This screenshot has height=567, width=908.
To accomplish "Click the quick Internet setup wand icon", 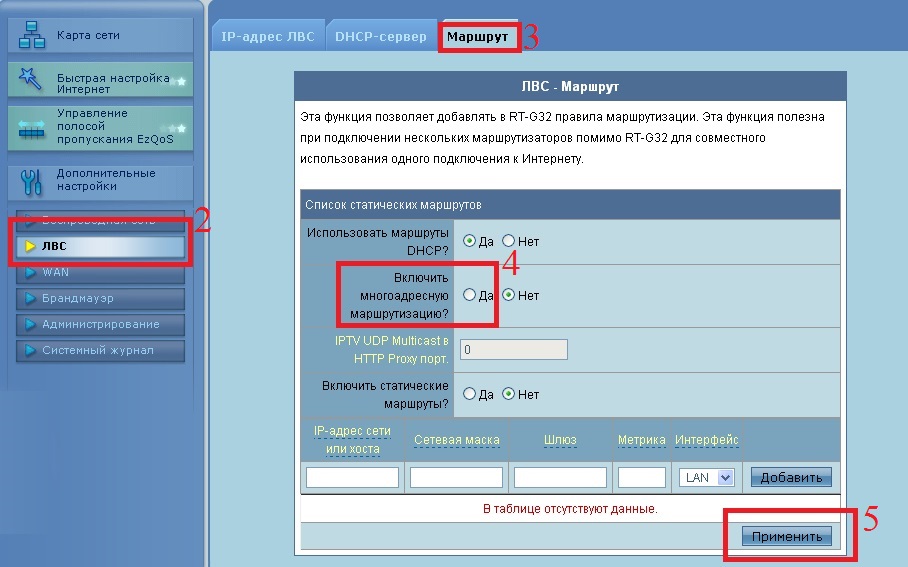I will coord(30,79).
